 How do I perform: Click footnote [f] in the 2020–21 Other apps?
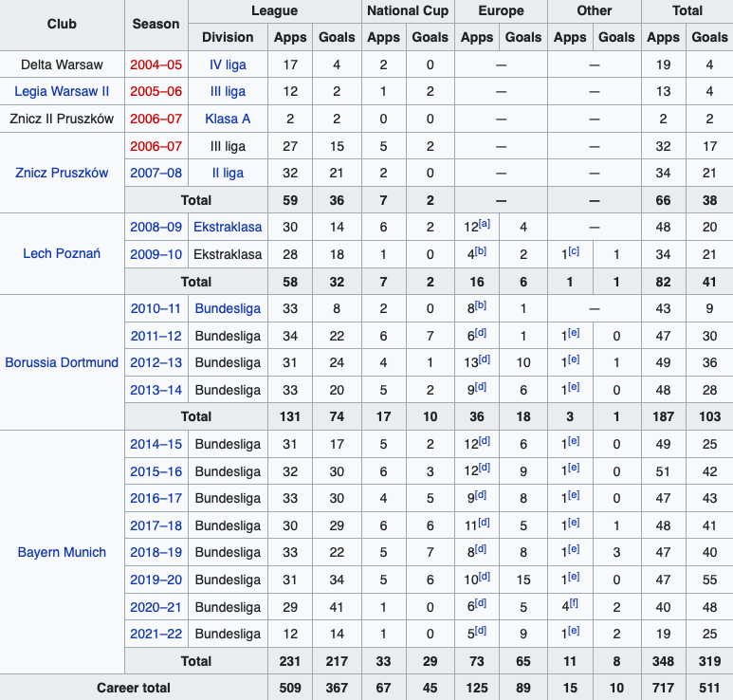click(574, 603)
